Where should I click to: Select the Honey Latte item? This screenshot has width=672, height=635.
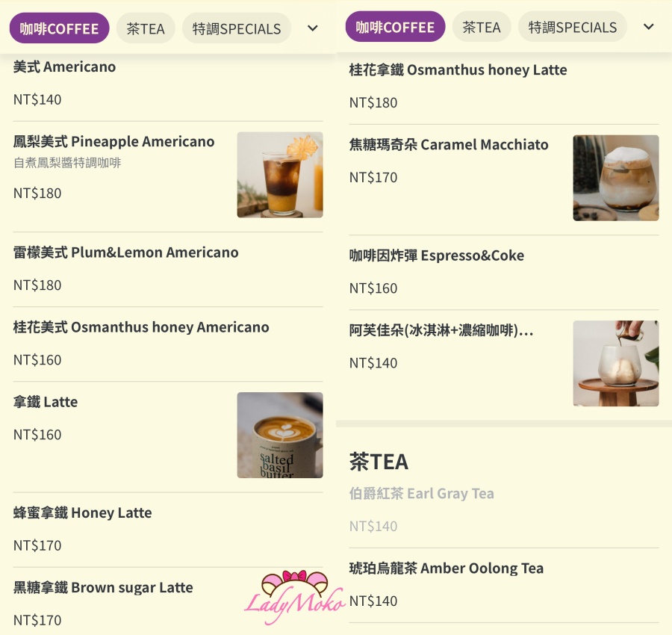(x=168, y=530)
